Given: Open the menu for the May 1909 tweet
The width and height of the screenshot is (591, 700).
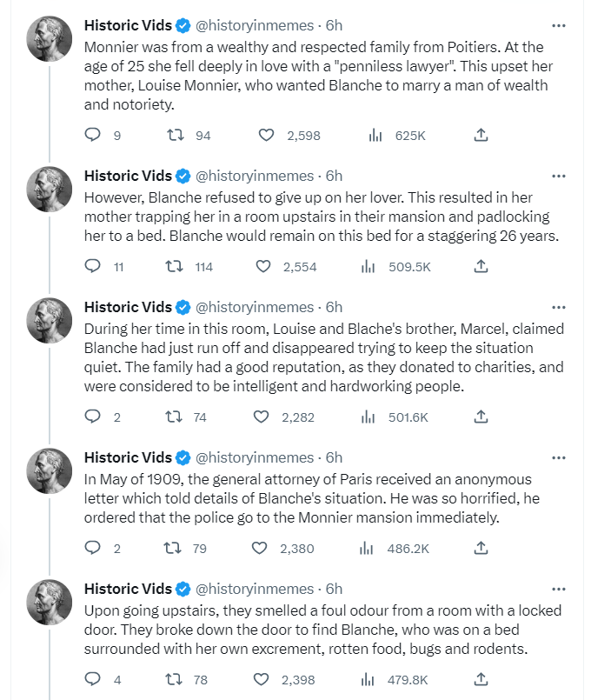Looking at the screenshot, I should pos(559,457).
